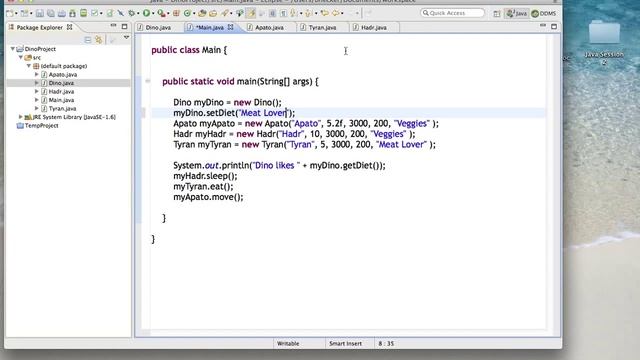
Task: Click the Search flashlight icon
Action: click(224, 13)
